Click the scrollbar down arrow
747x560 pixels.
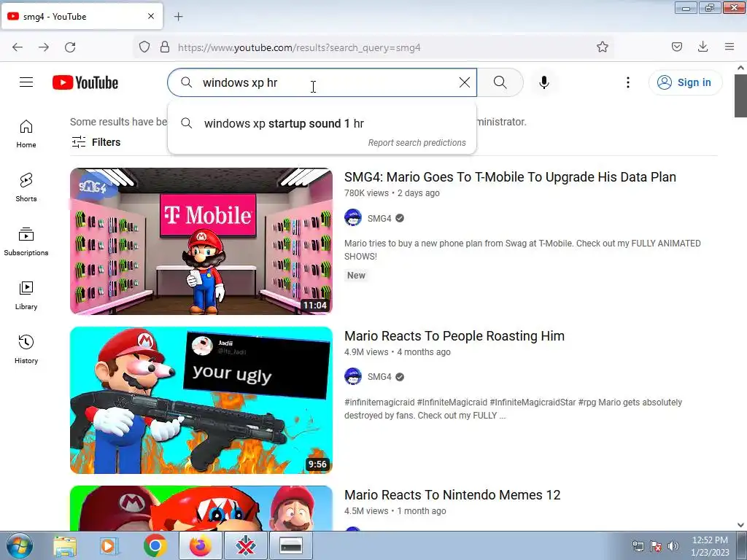[x=740, y=525]
